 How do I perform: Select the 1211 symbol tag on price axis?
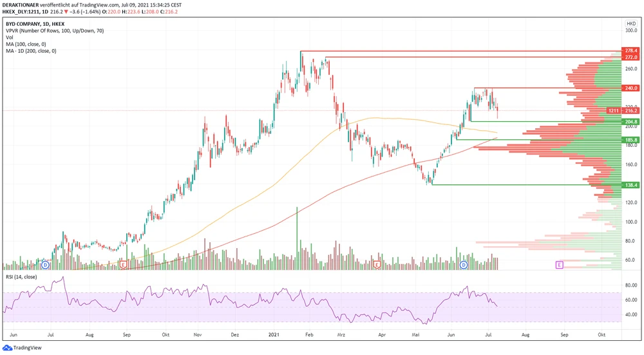coord(614,111)
